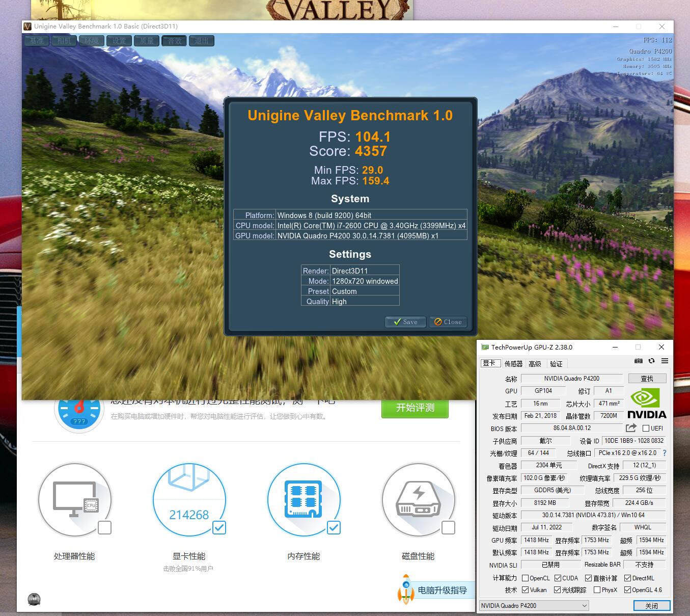Open the GPU-Z hamburger menu
Viewport: 690px width, 616px height.
click(665, 361)
